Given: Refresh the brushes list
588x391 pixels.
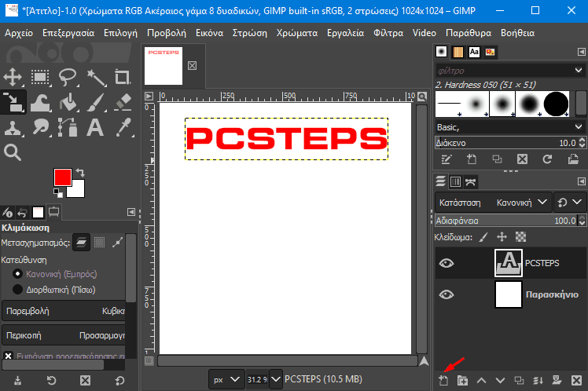Looking at the screenshot, I should coord(547,159).
